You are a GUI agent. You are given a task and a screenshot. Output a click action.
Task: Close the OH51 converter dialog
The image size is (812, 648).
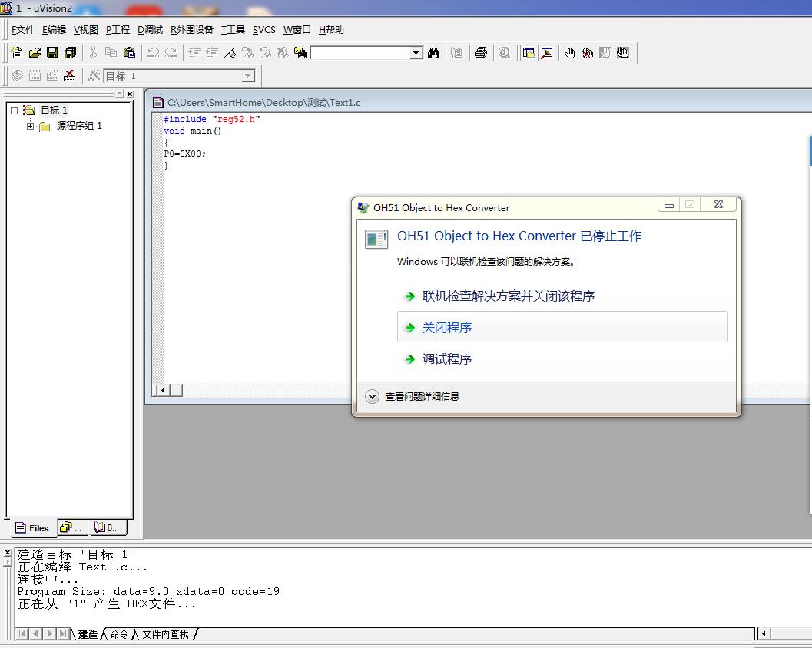pyautogui.click(x=718, y=204)
